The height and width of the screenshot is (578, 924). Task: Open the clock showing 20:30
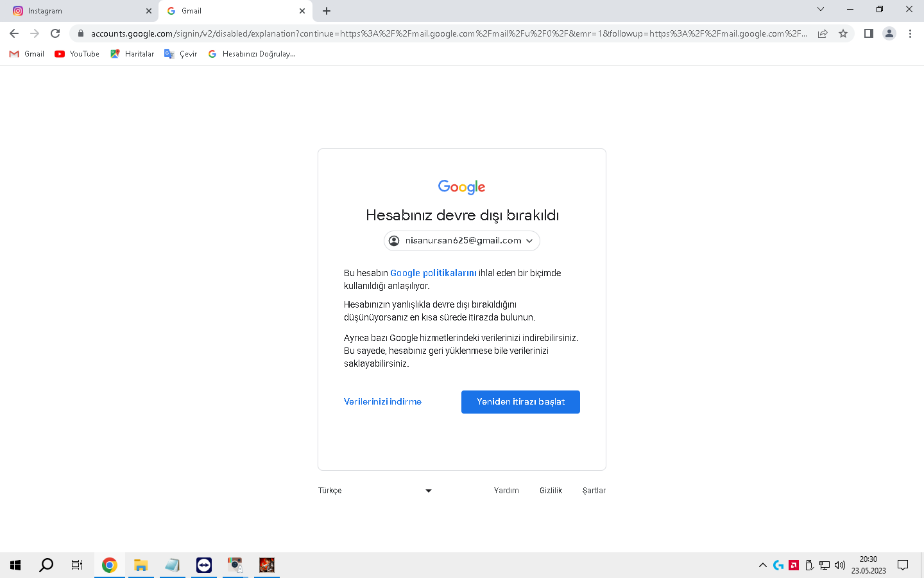[869, 565]
